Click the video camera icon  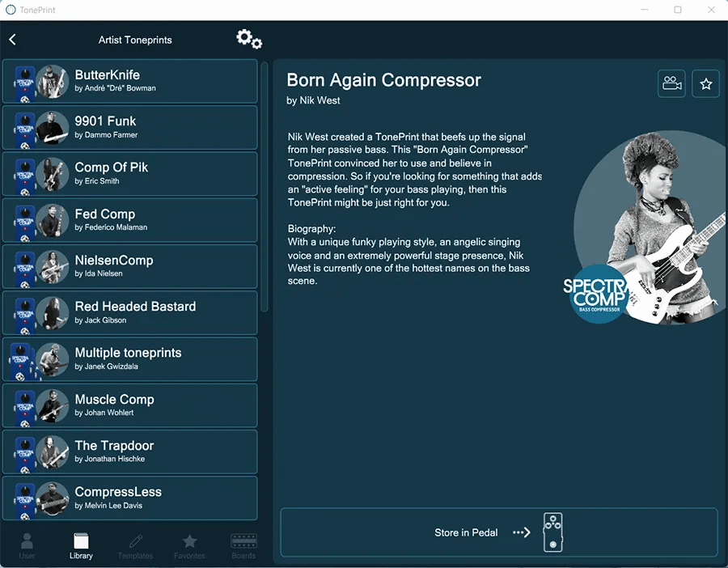coord(671,83)
